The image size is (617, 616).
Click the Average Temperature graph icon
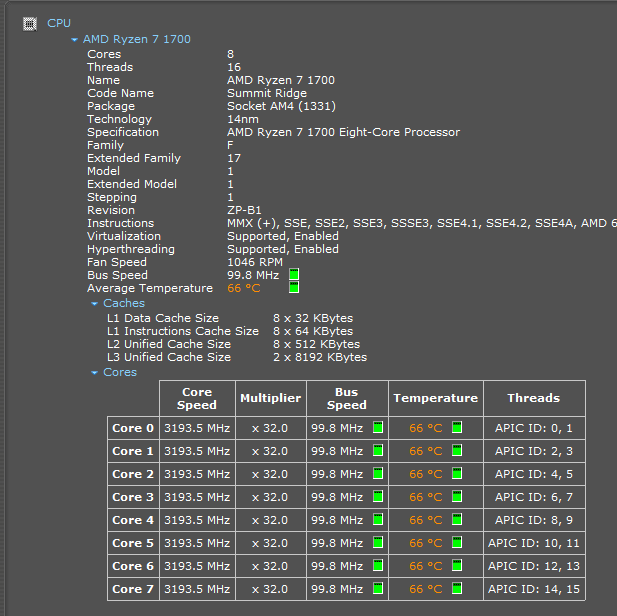point(294,287)
